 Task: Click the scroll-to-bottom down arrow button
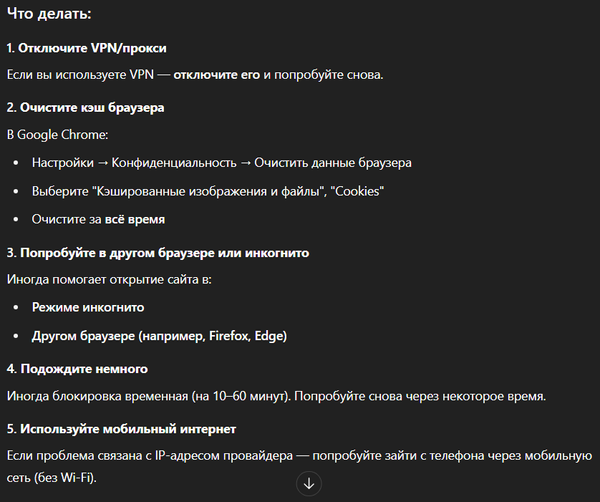click(x=309, y=484)
